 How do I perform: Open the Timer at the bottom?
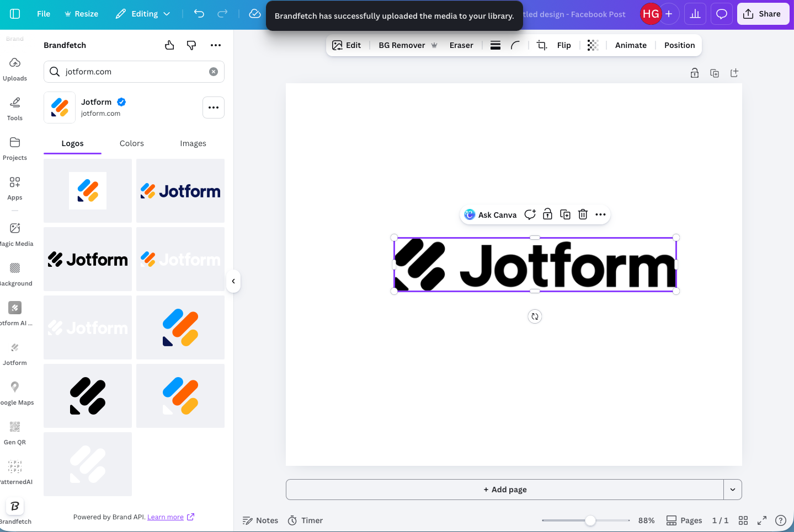[305, 520]
